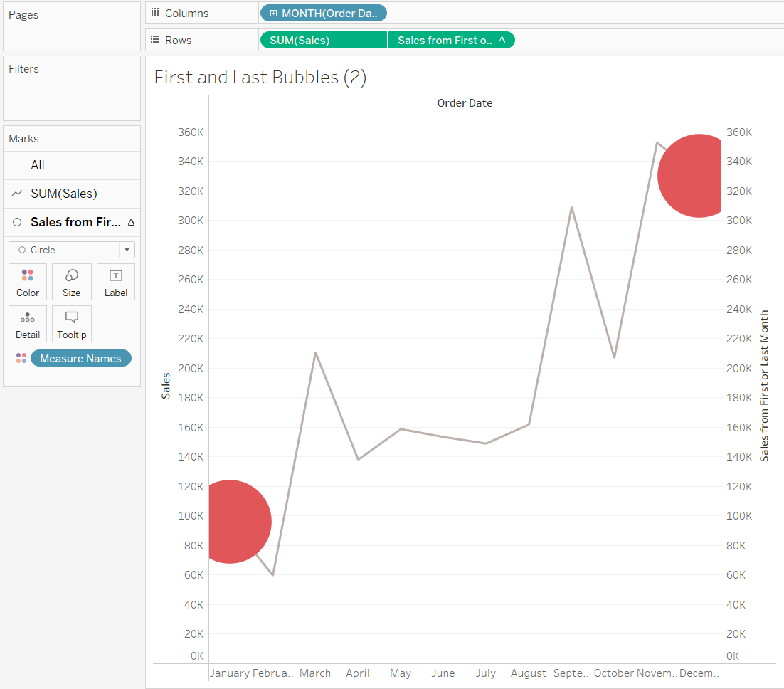Click the Color button on Marks card
Screen dimensions: 784x689
coord(28,282)
